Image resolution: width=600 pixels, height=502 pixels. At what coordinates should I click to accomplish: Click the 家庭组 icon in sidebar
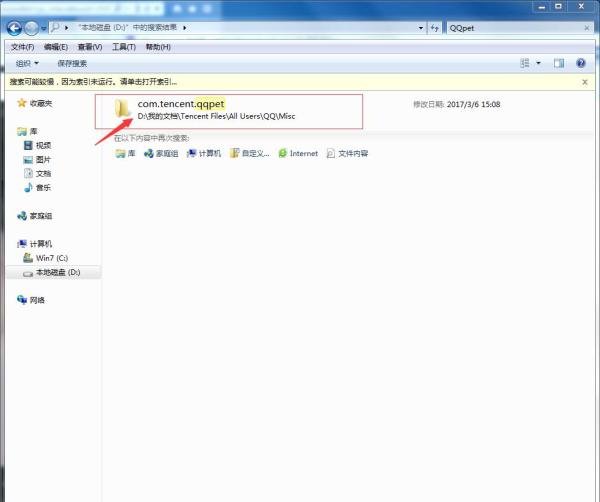tap(22, 216)
